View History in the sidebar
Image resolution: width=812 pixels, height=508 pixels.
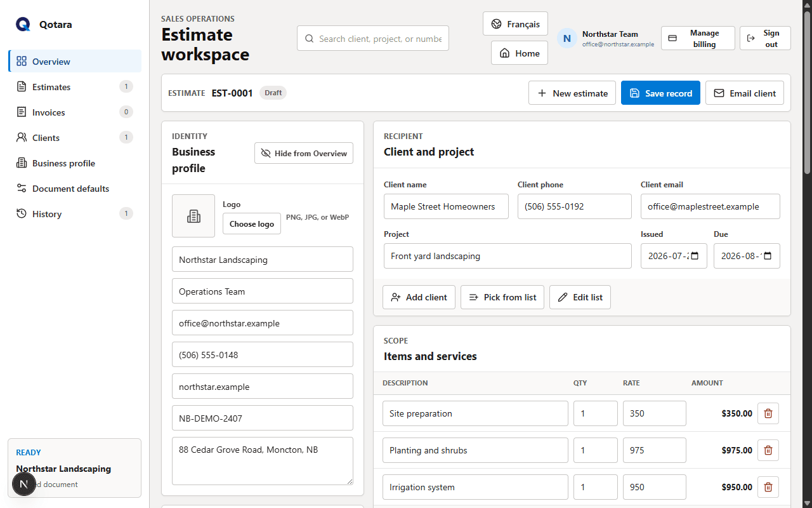[75, 213]
